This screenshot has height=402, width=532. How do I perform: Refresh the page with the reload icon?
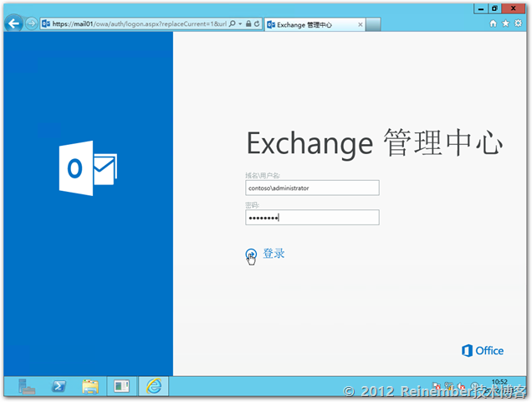click(257, 23)
